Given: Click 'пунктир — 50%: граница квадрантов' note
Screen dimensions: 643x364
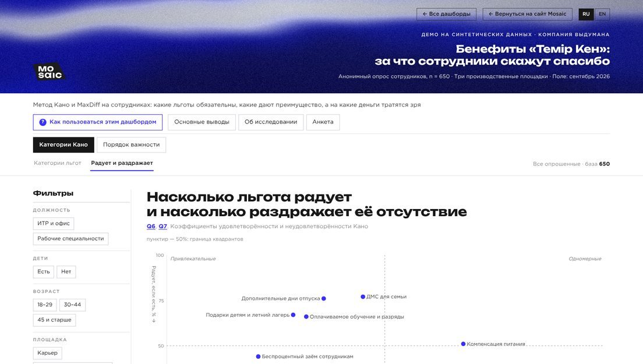Looking at the screenshot, I should tap(195, 239).
